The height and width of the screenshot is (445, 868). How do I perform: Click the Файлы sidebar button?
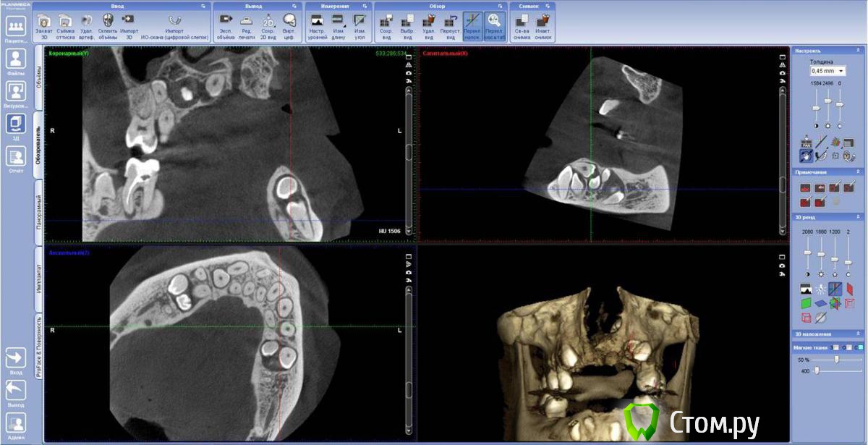click(16, 62)
